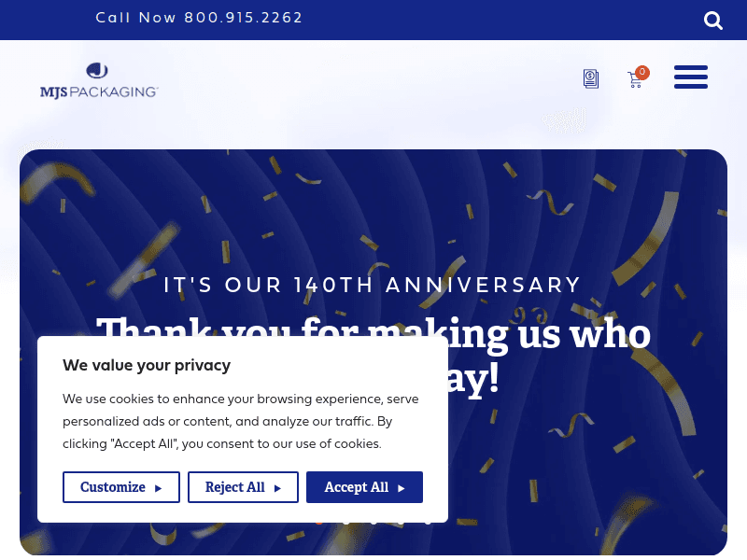Click the "We value your privacy" heading
This screenshot has height=560, width=747.
(x=147, y=365)
